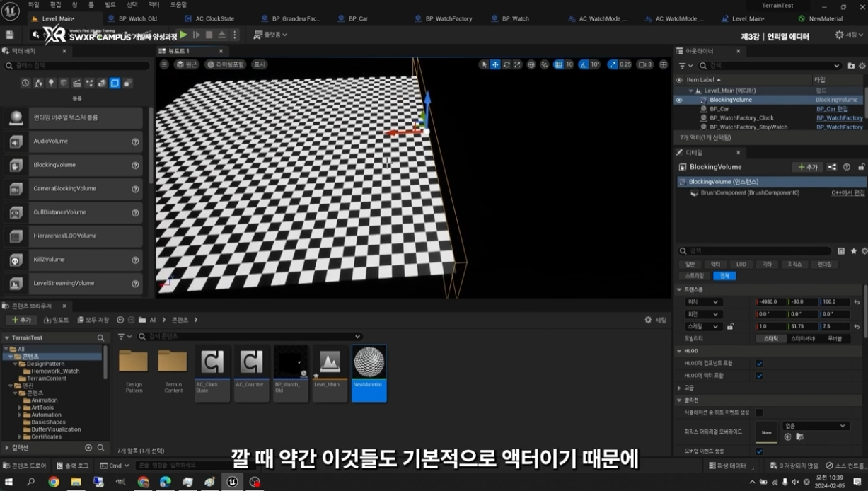The image size is (868, 491).
Task: Set mobility to 무버블
Action: click(835, 339)
